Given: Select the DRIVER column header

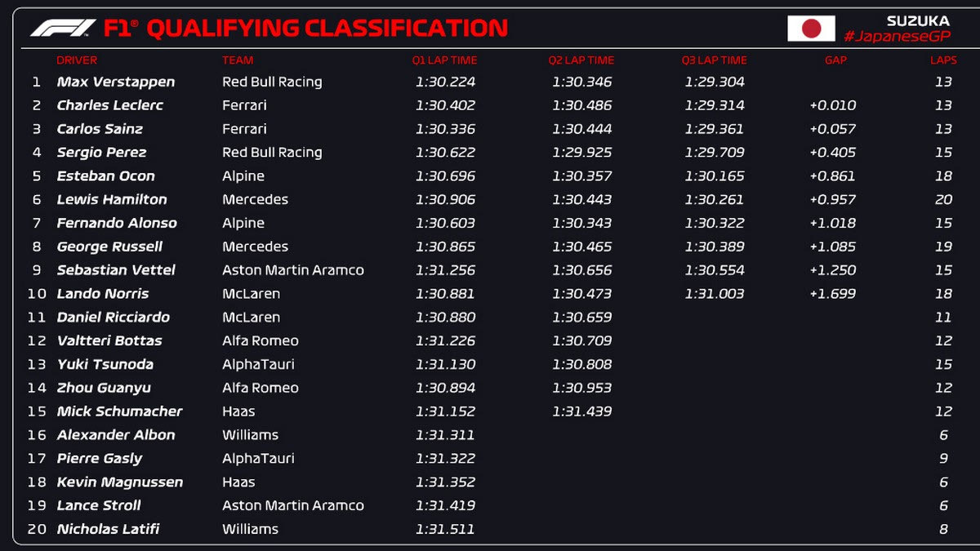Looking at the screenshot, I should click(77, 60).
